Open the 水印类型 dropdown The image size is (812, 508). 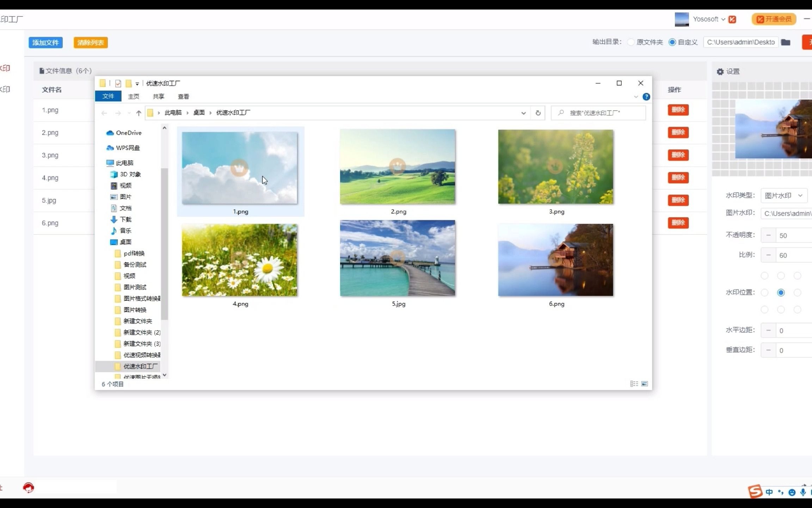pos(784,195)
